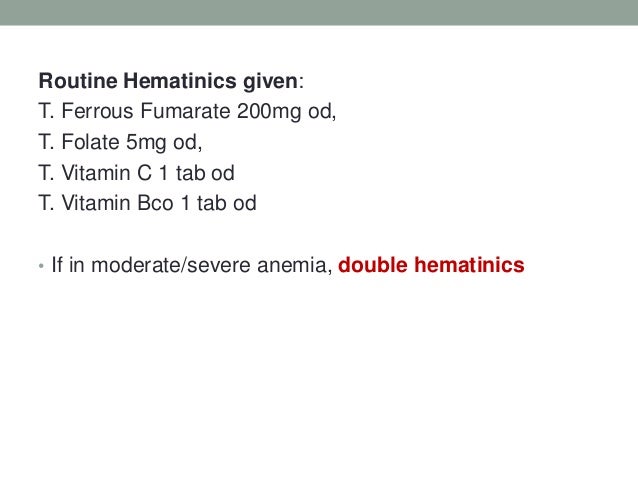Select the word "given" in the heading
The image size is (638, 479).
tap(271, 81)
